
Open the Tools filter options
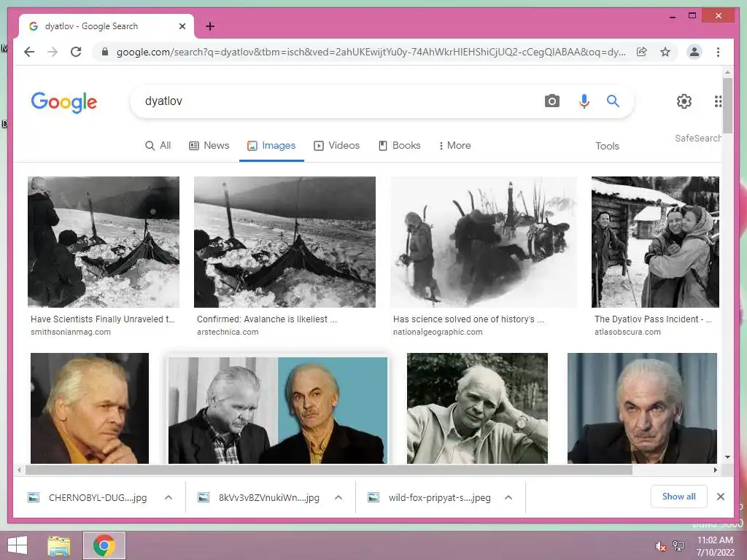coord(607,146)
